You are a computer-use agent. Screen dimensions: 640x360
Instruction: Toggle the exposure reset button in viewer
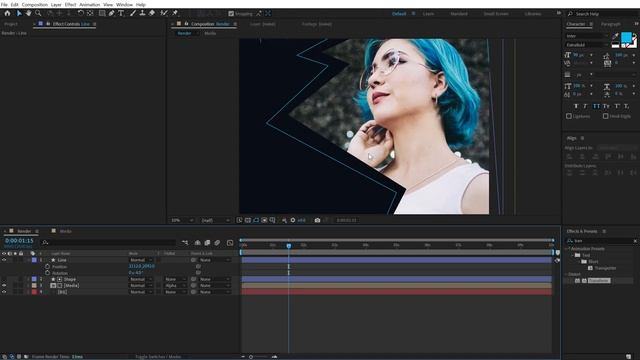[293, 220]
